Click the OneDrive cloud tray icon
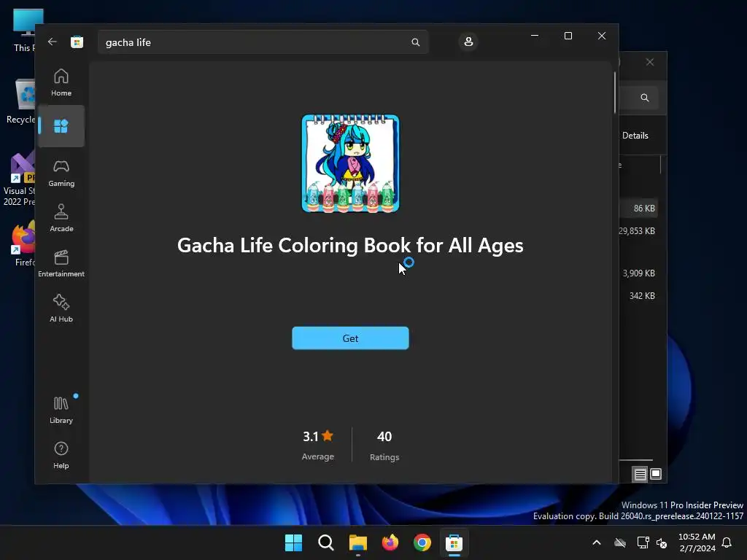The height and width of the screenshot is (560, 747). tap(620, 542)
